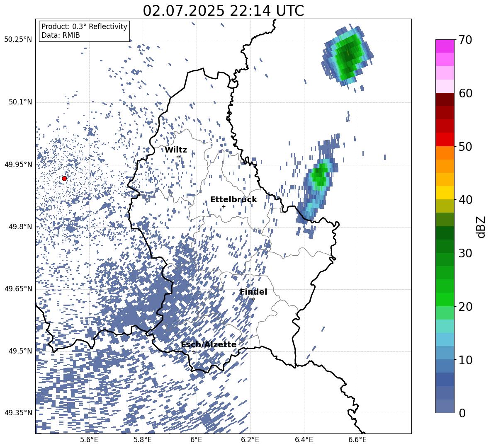Click the 49.5°N latitude label
The image size is (491, 448).
click(x=20, y=351)
